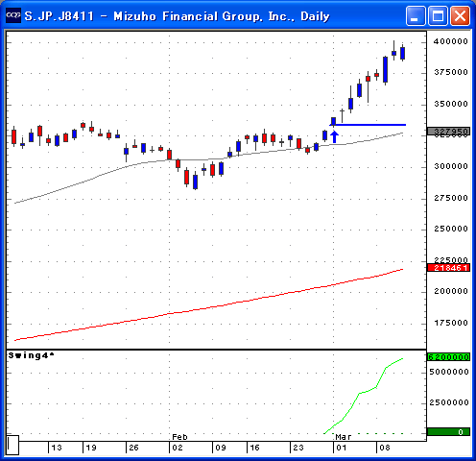The image size is (476, 461).
Task: Click the 375000 price axis label
Action: pos(451,72)
